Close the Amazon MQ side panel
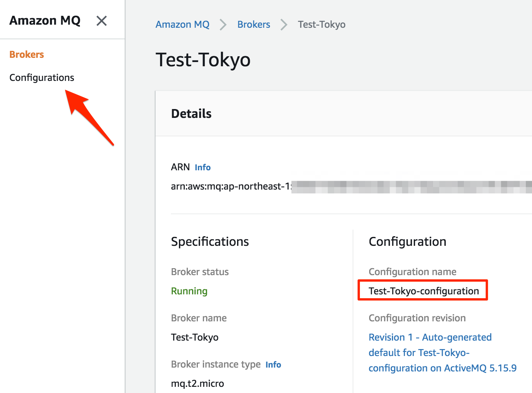Screen dimensions: 532x393 coord(102,21)
